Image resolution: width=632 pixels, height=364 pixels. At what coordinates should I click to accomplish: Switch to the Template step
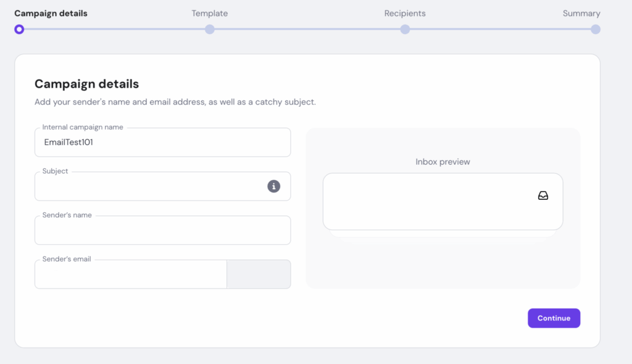pyautogui.click(x=209, y=13)
